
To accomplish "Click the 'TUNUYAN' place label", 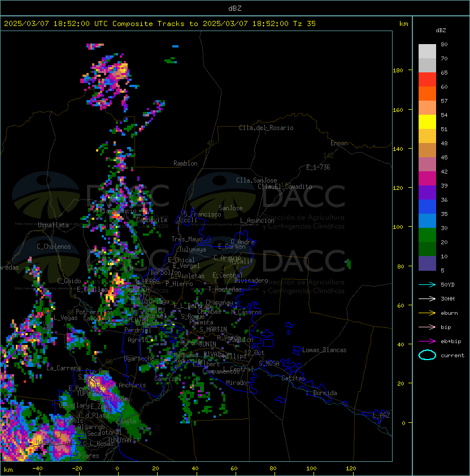I will coord(120,440).
